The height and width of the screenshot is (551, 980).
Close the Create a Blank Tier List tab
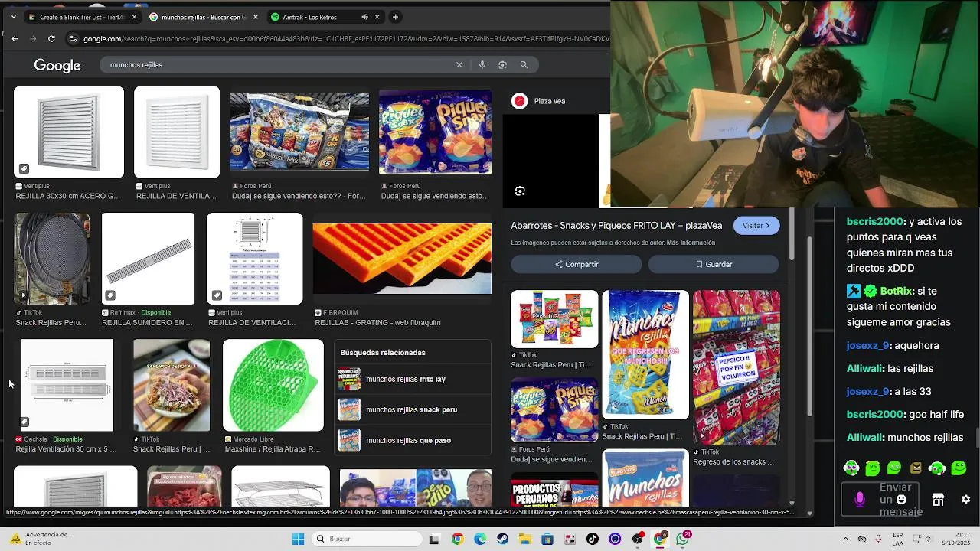[x=134, y=17]
